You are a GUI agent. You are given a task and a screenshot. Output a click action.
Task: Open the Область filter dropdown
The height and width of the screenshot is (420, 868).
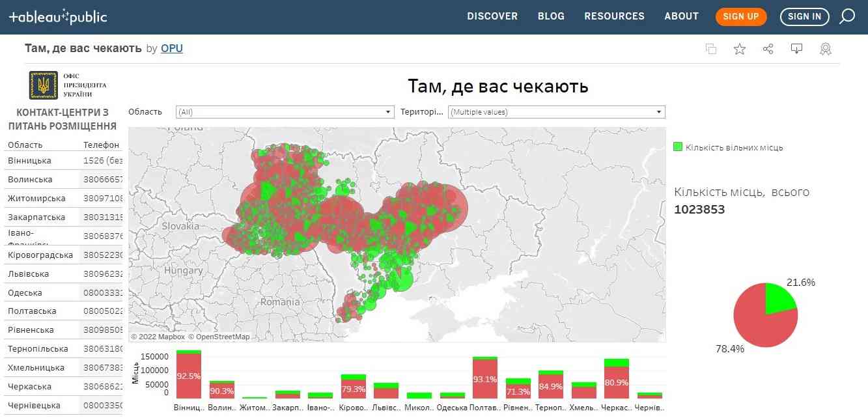(285, 112)
